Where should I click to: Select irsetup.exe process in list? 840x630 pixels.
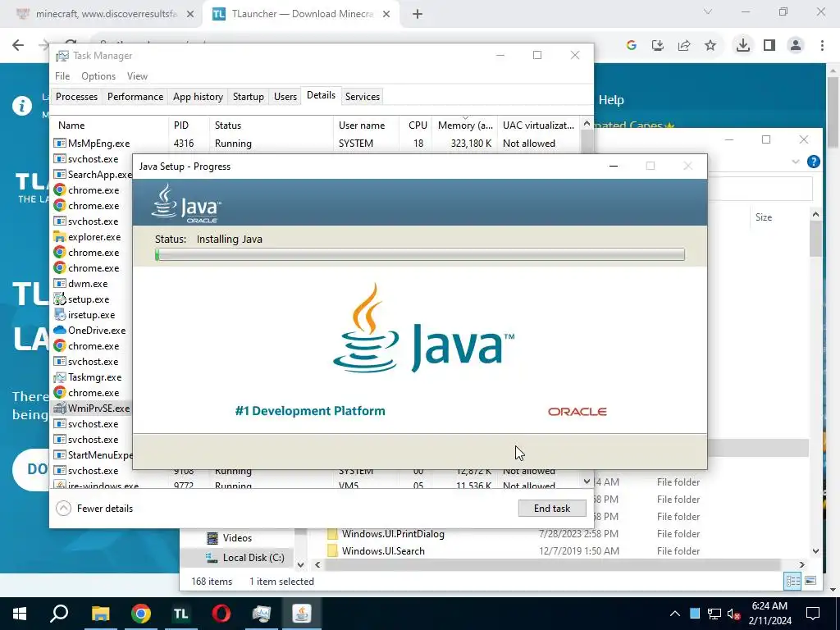point(92,315)
